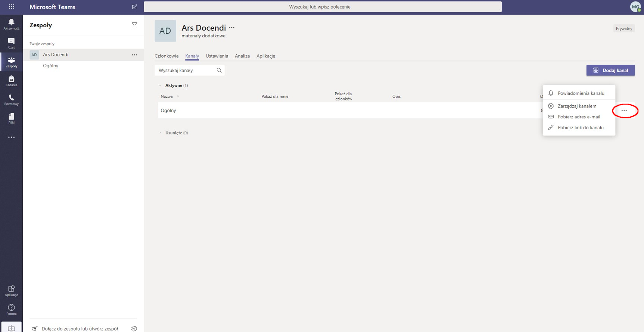Open the Analiza tab
Viewport: 644px width, 332px height.
[x=242, y=56]
